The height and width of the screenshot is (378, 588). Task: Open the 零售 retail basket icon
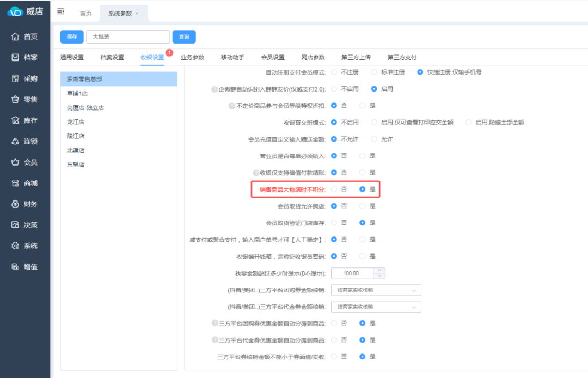(15, 100)
